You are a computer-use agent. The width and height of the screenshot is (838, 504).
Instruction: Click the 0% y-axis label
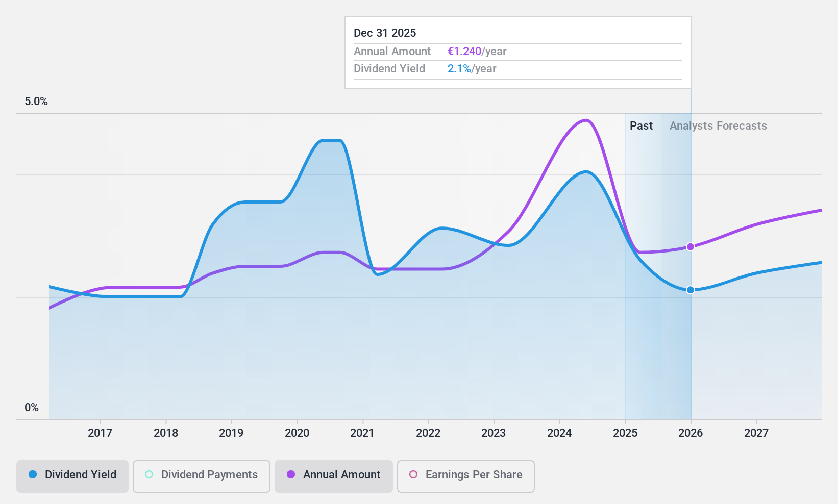click(32, 408)
